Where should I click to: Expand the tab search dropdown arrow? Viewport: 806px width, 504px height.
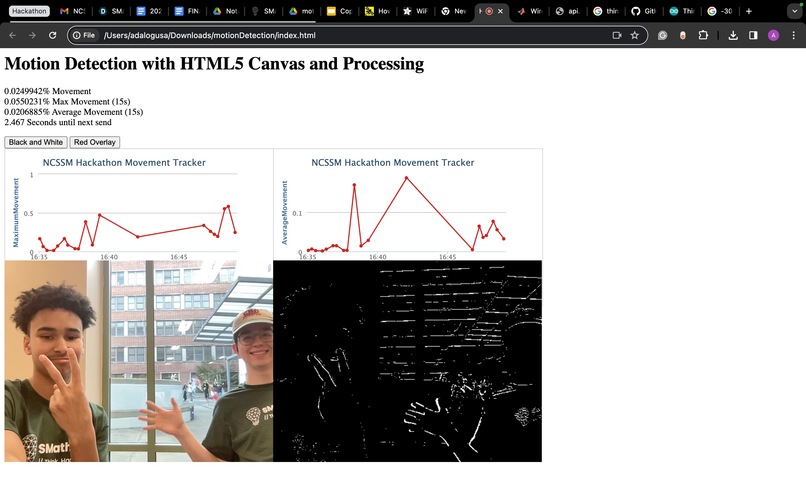795,11
